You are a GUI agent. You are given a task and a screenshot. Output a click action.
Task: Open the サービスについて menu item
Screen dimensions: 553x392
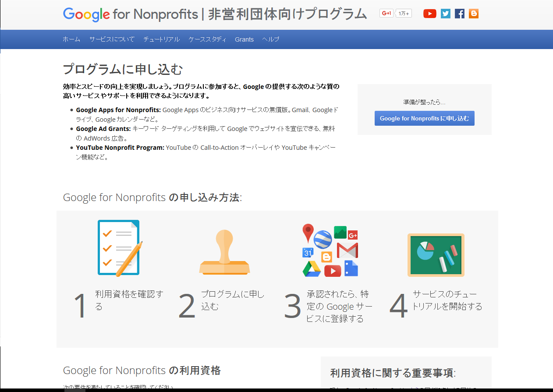(112, 39)
